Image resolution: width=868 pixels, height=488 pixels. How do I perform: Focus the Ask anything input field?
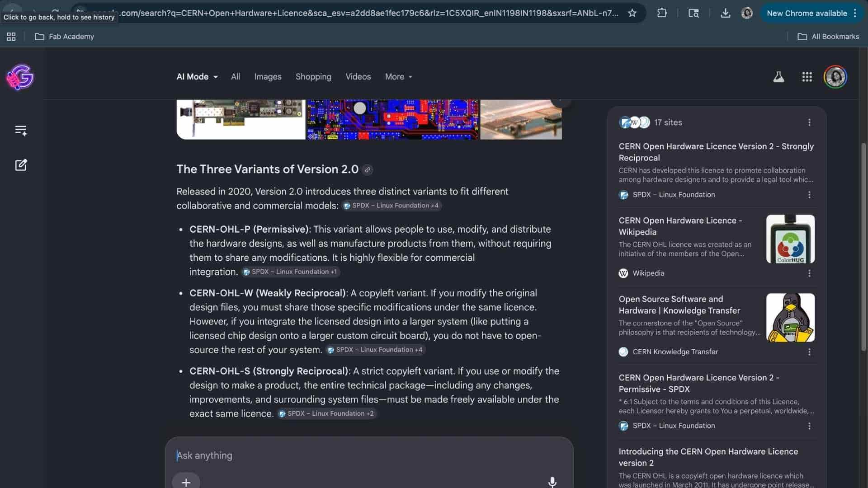369,455
